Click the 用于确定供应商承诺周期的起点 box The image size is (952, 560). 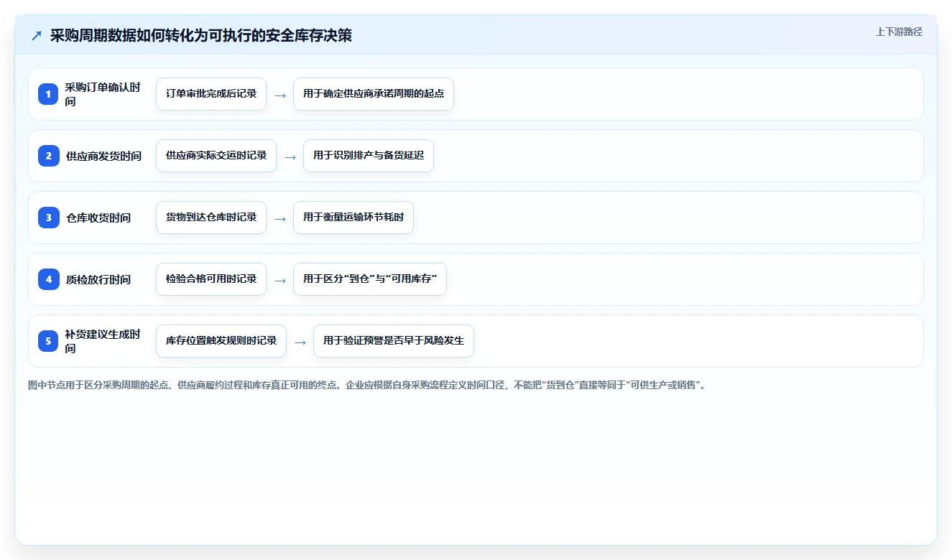pos(374,94)
